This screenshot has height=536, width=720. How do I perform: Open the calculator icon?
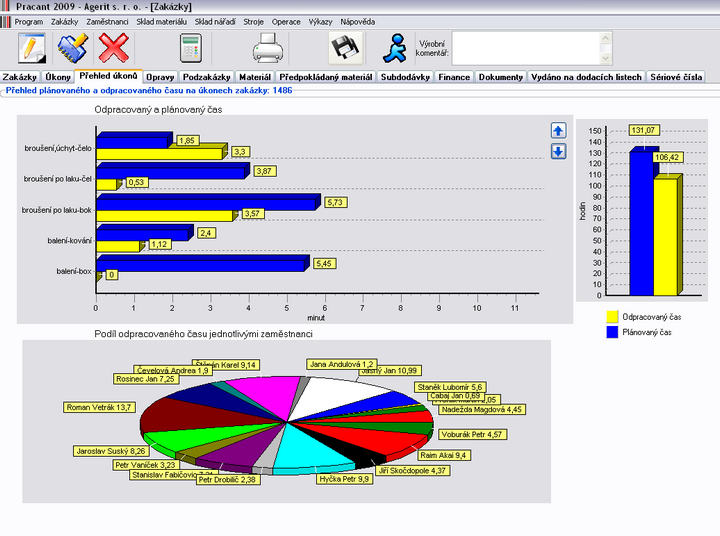[x=191, y=48]
